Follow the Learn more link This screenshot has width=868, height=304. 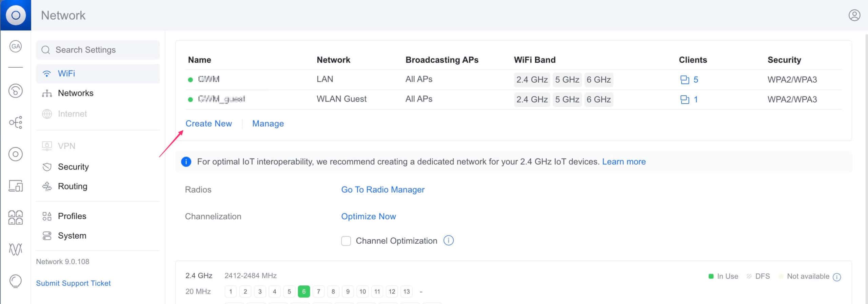click(x=624, y=162)
